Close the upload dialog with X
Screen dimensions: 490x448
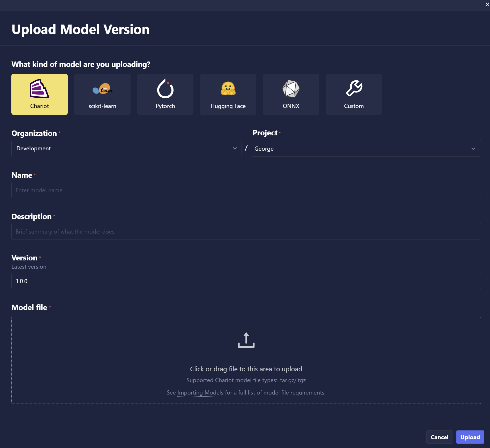[487, 4]
